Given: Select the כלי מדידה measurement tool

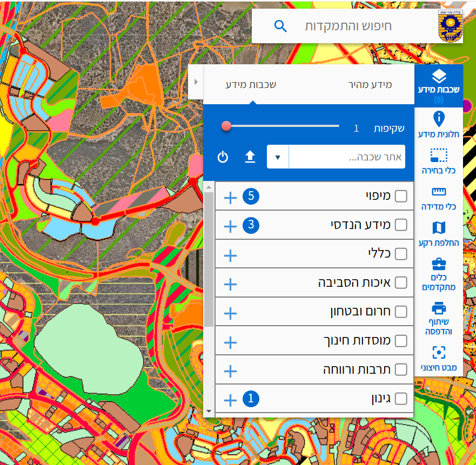Looking at the screenshot, I should (x=439, y=199).
